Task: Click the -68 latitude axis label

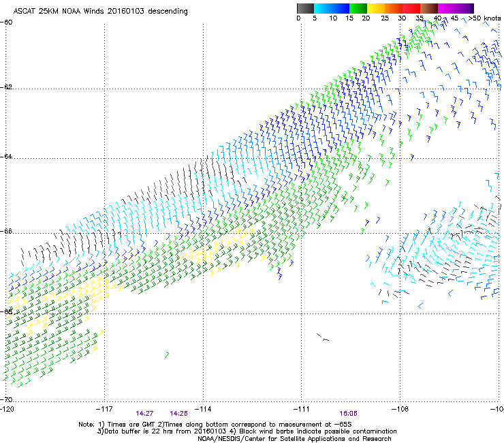Action: click(x=6, y=311)
